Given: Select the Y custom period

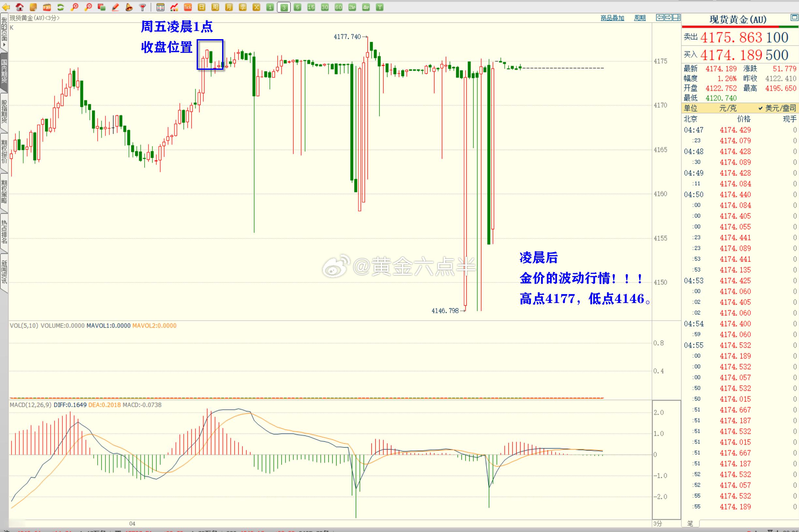Looking at the screenshot, I should point(380,7).
